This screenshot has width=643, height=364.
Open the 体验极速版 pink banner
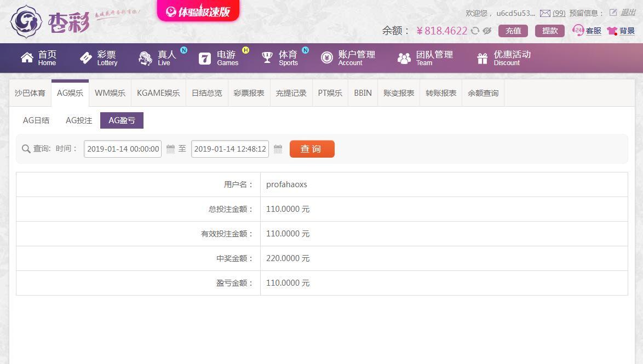point(198,10)
